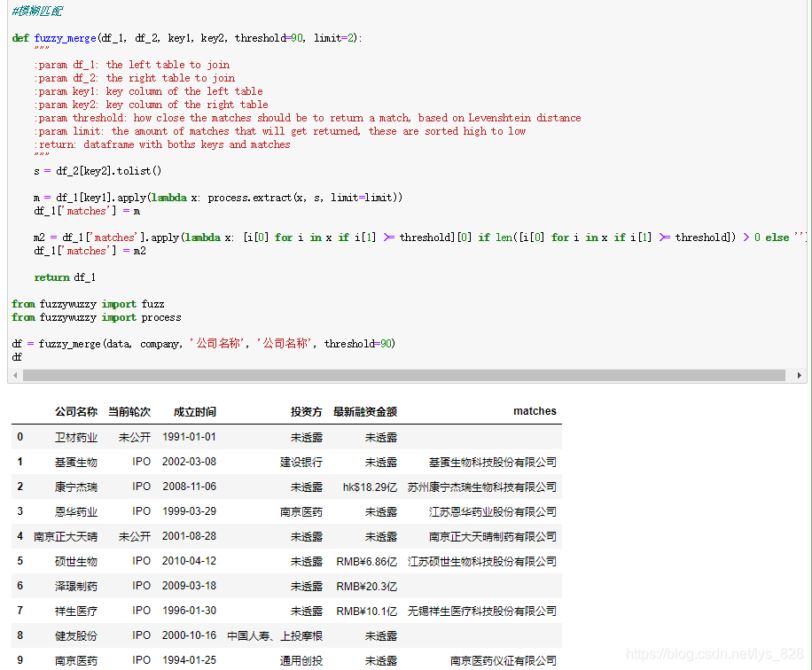The image size is (812, 670).
Task: Click the "hk$18.29亿" funding amount cell
Action: point(374,487)
